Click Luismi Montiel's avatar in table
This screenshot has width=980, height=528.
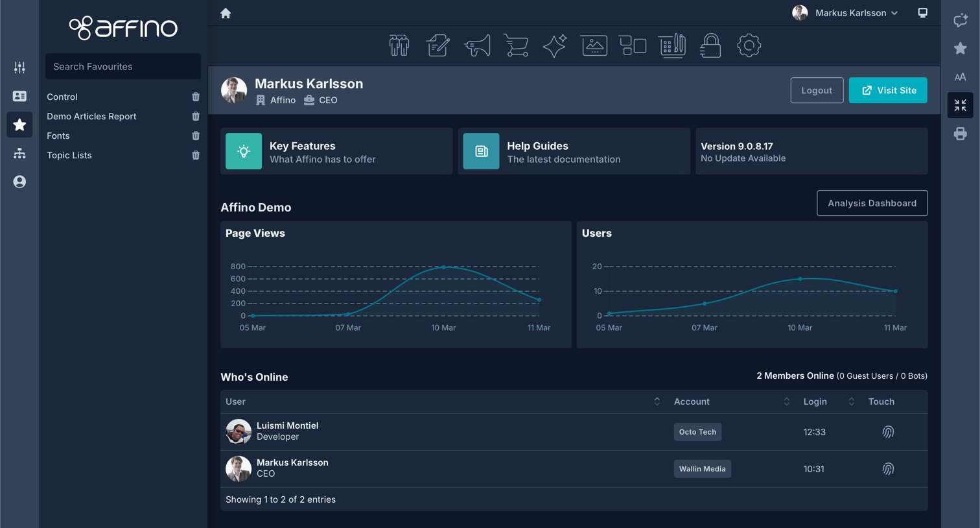click(239, 431)
